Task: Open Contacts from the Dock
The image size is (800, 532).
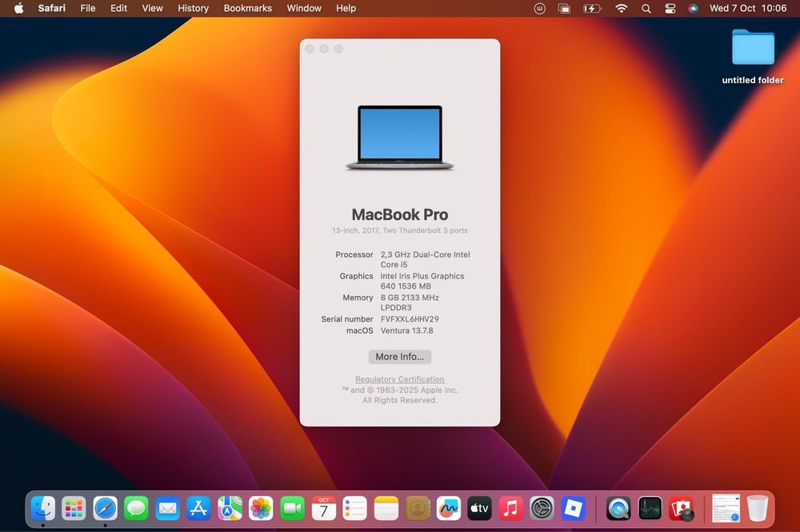Action: pos(418,508)
